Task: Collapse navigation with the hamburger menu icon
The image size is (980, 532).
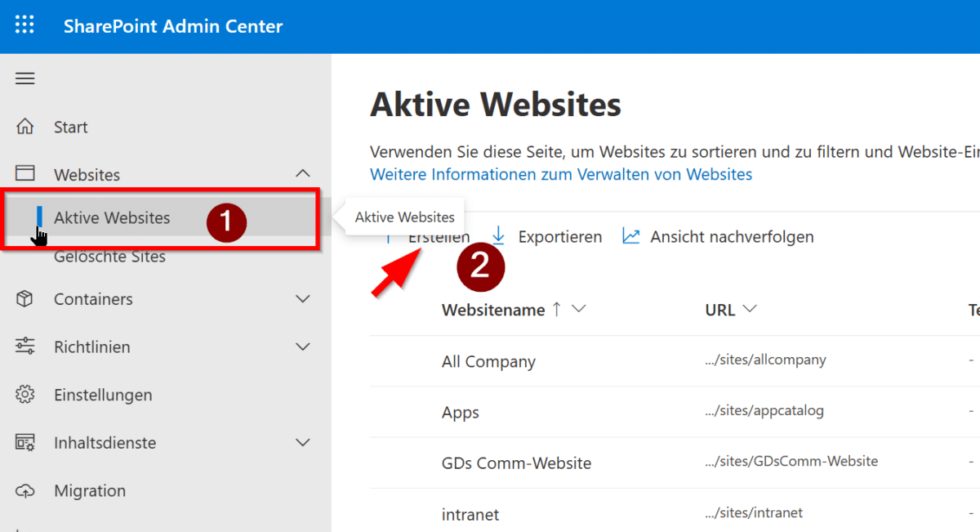Action: pyautogui.click(x=25, y=78)
